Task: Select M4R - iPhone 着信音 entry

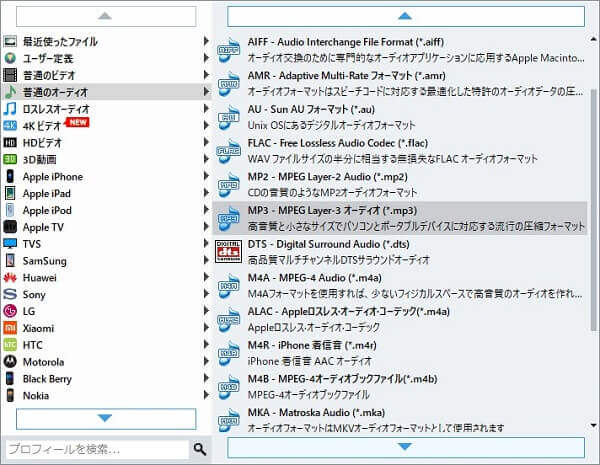Action: pyautogui.click(x=400, y=353)
